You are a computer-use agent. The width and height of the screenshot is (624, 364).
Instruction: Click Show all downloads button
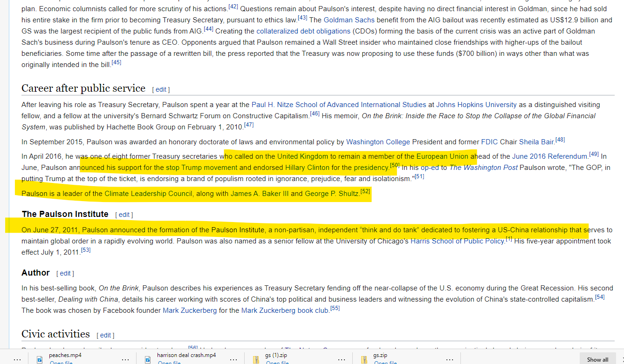[x=597, y=359]
